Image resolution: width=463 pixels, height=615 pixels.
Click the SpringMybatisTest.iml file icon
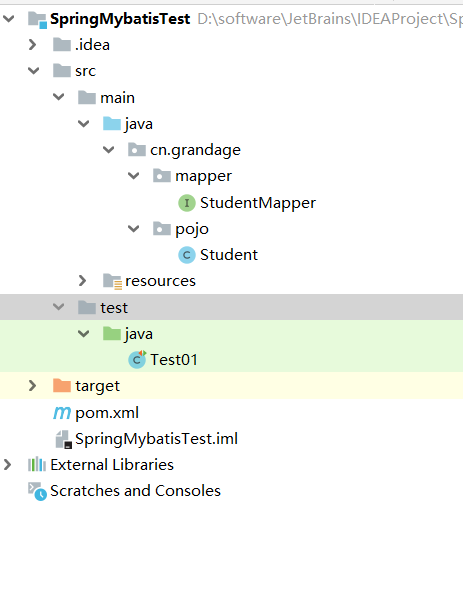[64, 439]
